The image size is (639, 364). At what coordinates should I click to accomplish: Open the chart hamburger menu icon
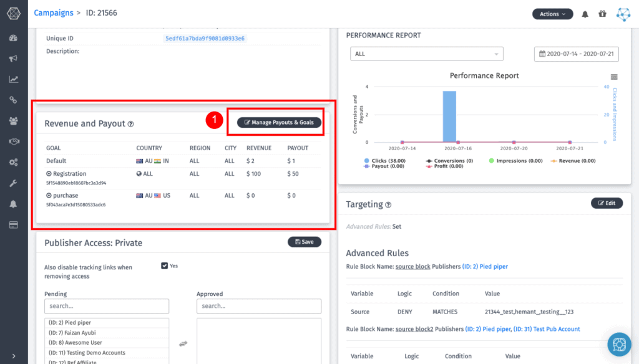click(614, 77)
